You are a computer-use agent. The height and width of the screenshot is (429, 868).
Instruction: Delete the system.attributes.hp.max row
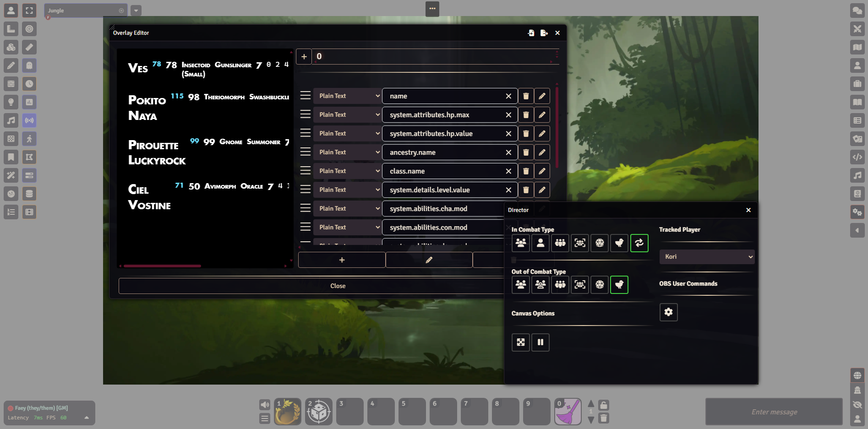pyautogui.click(x=526, y=115)
